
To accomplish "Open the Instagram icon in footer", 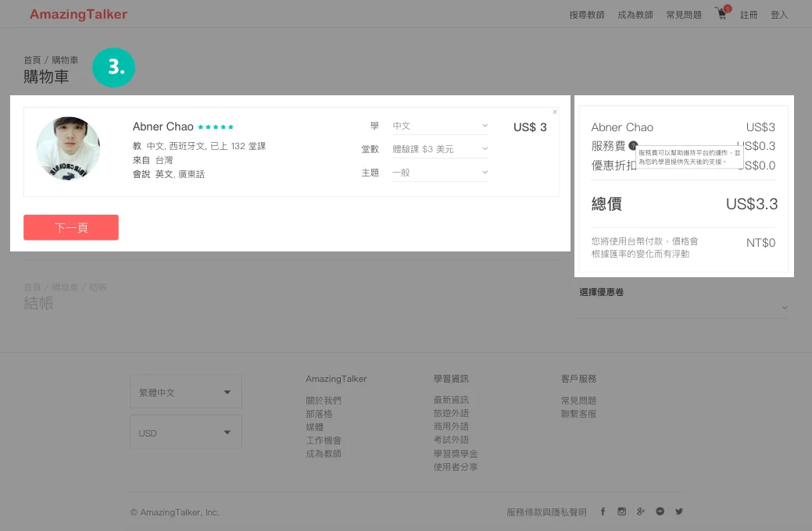I will coord(621,511).
